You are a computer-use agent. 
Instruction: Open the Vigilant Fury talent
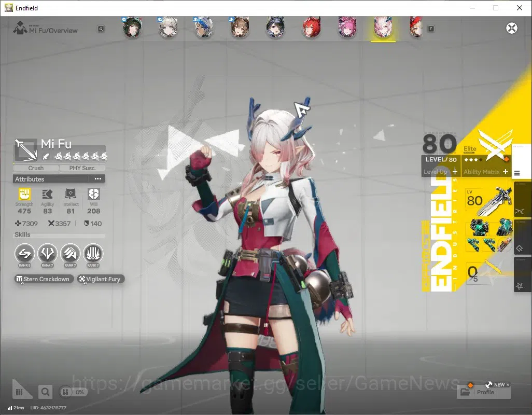click(101, 279)
